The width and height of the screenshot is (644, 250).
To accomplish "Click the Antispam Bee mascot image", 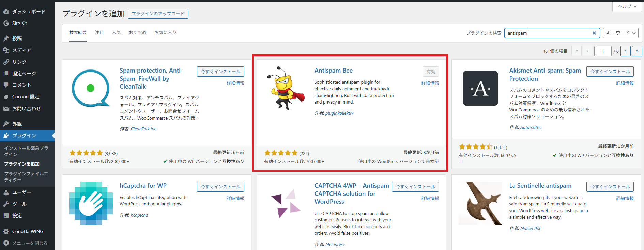I will (286, 88).
